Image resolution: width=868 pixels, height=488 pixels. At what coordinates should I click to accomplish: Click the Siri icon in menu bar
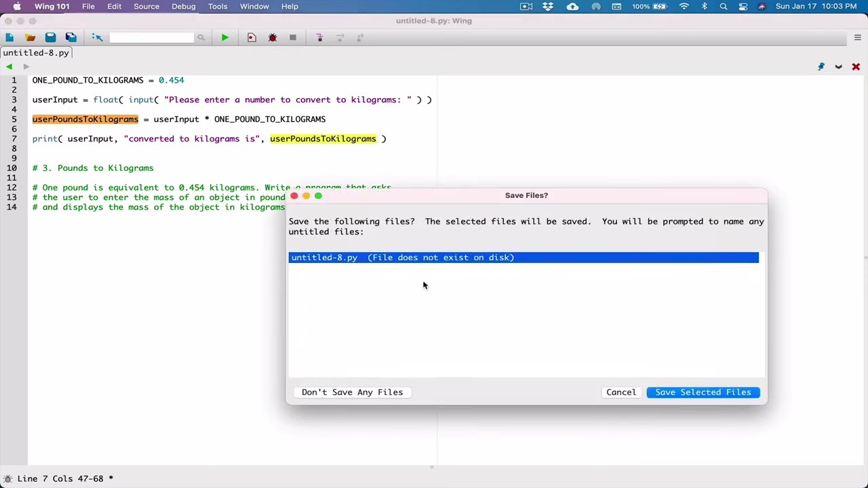[762, 6]
